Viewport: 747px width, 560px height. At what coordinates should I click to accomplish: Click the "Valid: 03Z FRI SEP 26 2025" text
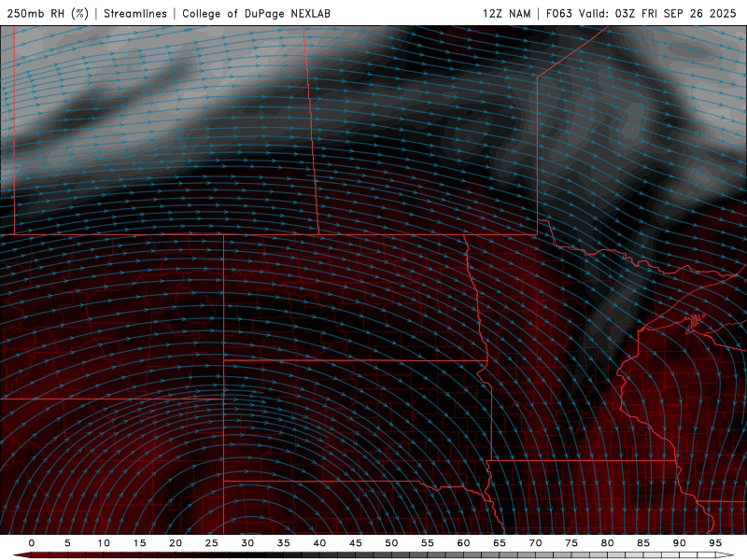pyautogui.click(x=657, y=13)
